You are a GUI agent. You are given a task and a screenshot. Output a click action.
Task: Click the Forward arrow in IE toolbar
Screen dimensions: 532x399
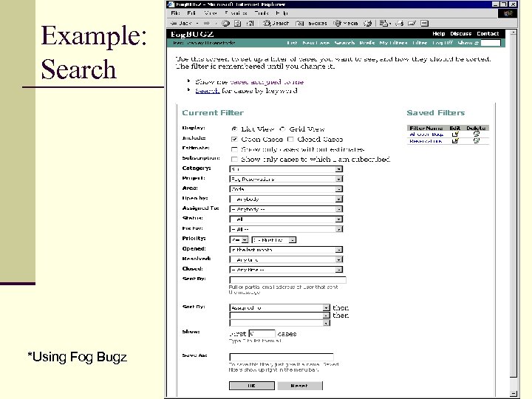(x=207, y=23)
